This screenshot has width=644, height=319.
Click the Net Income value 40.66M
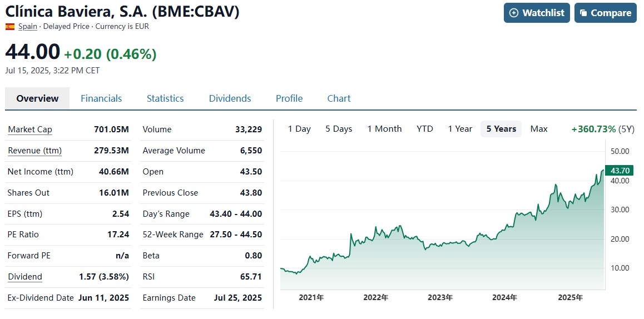pos(114,172)
